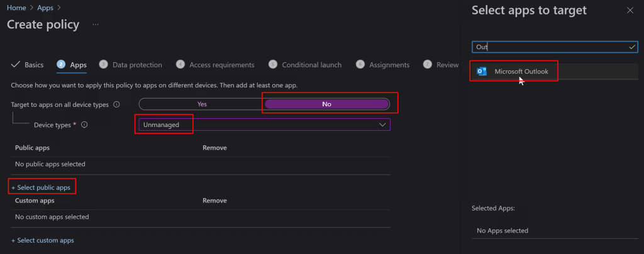Set Target to apps toggle to No
The width and height of the screenshot is (644, 254).
[326, 104]
